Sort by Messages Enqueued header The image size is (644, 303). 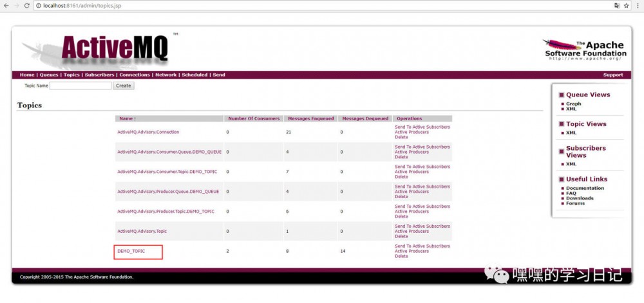[311, 118]
